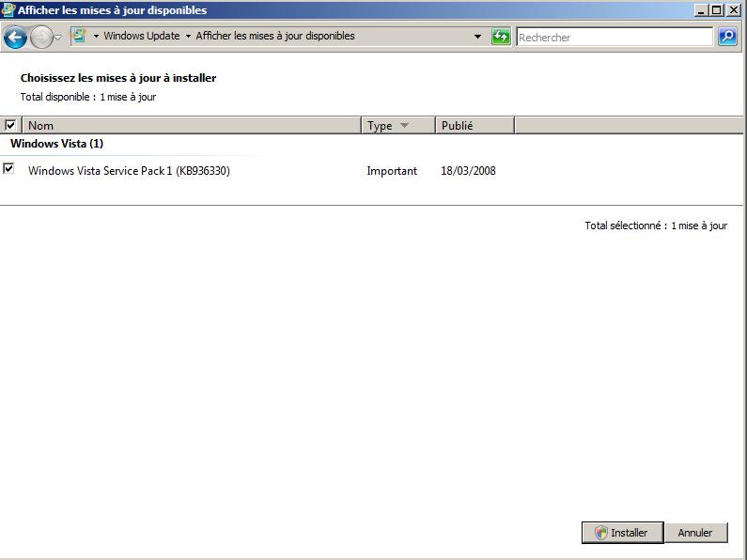Sort by the Type column header

[x=398, y=126]
